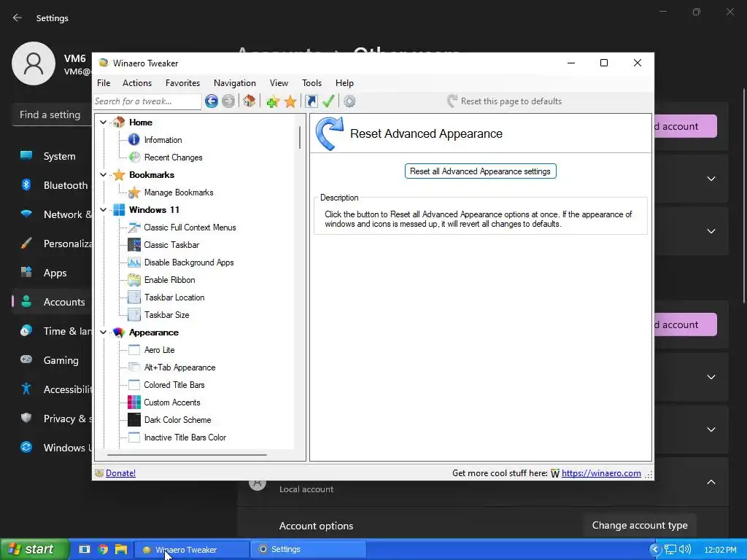This screenshot has width=747, height=560.
Task: Click the network tray icon in taskbar
Action: tap(670, 549)
